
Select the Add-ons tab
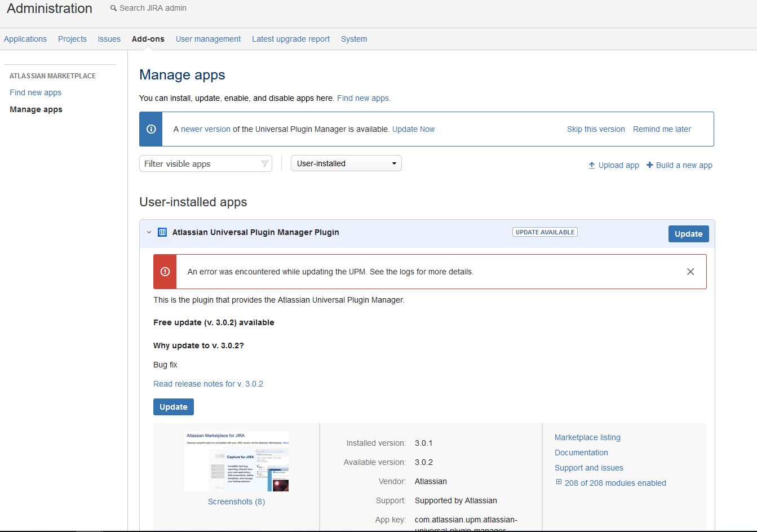coord(148,39)
